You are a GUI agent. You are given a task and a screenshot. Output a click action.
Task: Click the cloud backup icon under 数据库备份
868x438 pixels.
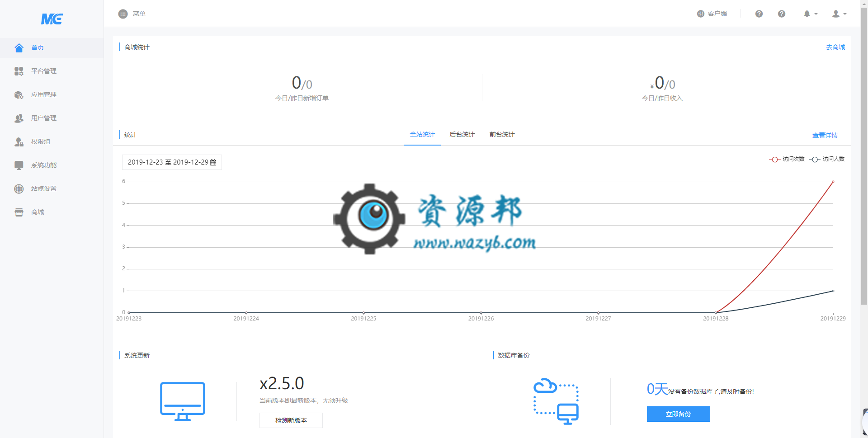point(556,401)
